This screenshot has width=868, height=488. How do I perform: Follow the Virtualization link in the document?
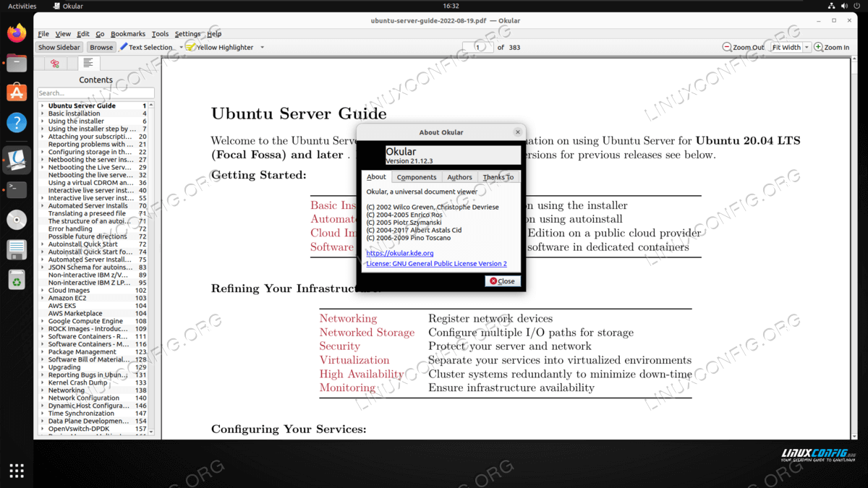[354, 360]
